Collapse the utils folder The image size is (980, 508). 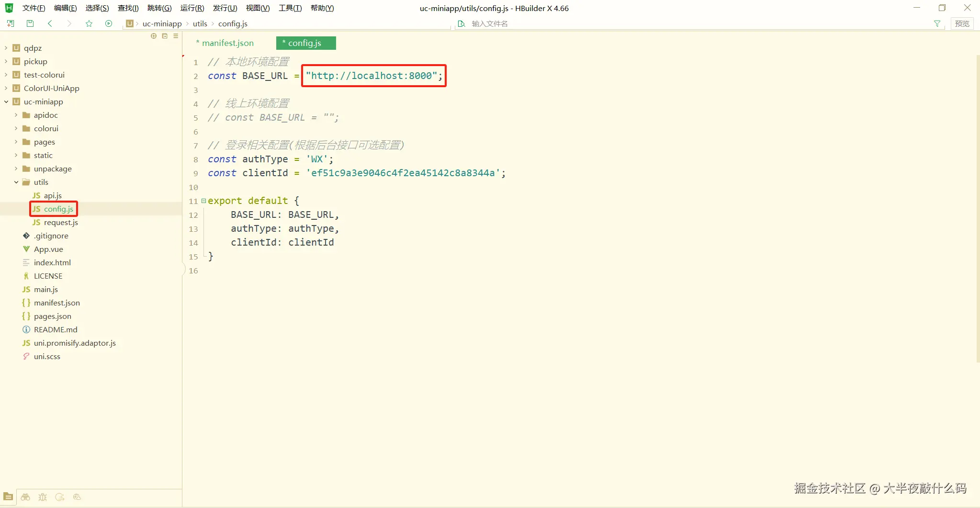(16, 182)
